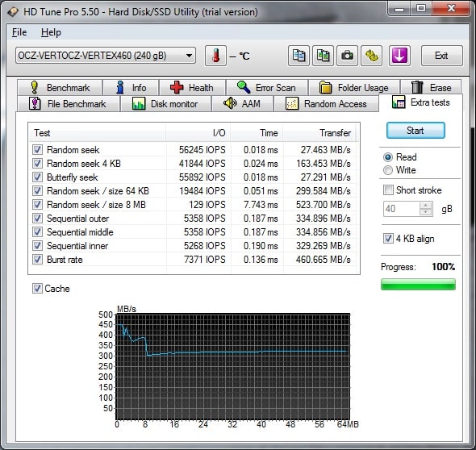Click the 163.453 MB/s transfer value
This screenshot has width=476, height=450.
[324, 164]
